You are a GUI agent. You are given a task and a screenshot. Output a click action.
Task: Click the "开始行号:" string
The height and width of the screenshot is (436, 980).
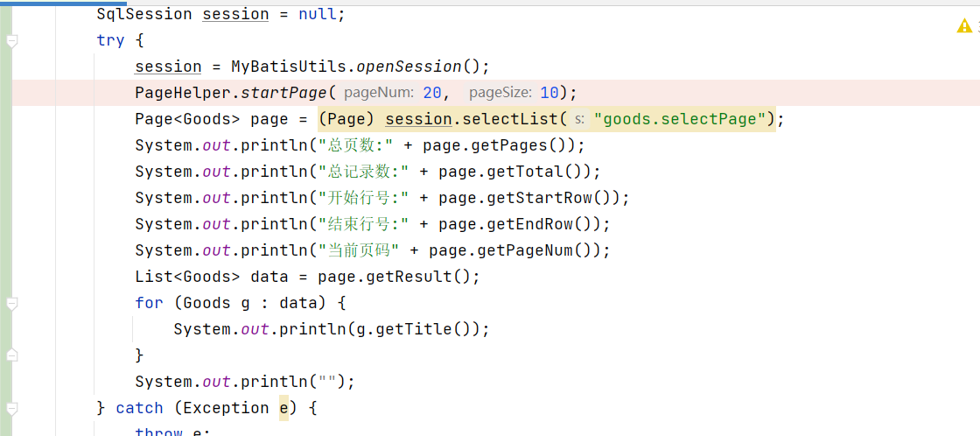363,198
